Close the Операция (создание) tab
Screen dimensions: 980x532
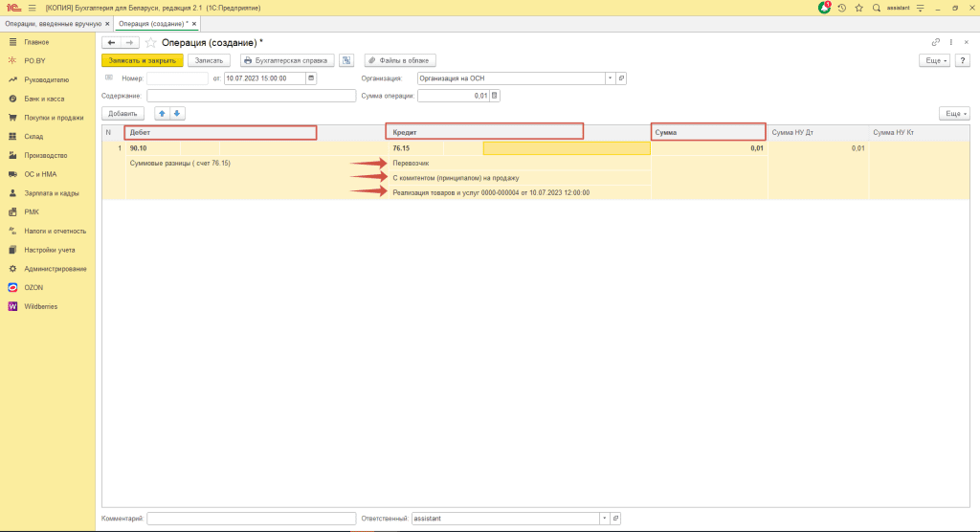tap(194, 24)
